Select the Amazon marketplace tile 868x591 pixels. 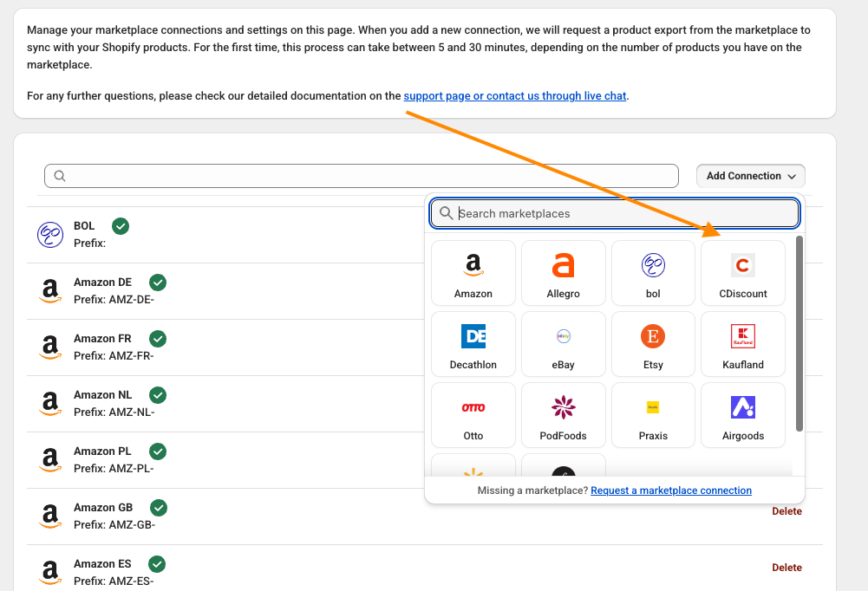tap(473, 273)
